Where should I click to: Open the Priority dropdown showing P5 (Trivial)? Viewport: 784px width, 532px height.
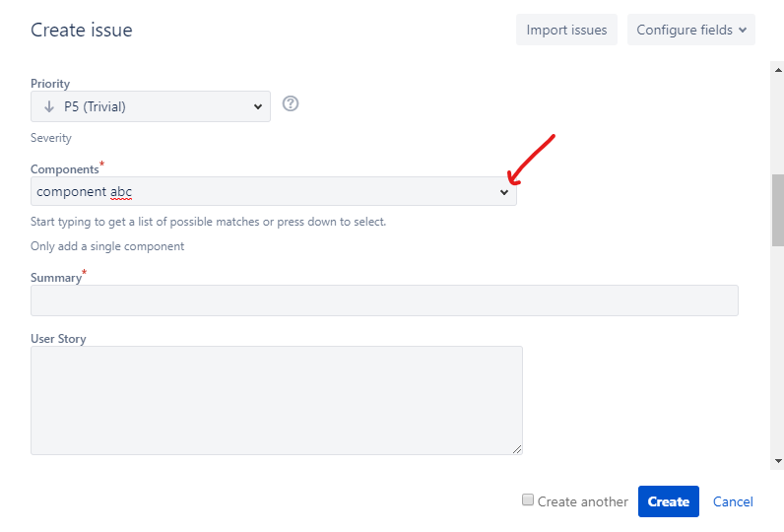point(151,106)
